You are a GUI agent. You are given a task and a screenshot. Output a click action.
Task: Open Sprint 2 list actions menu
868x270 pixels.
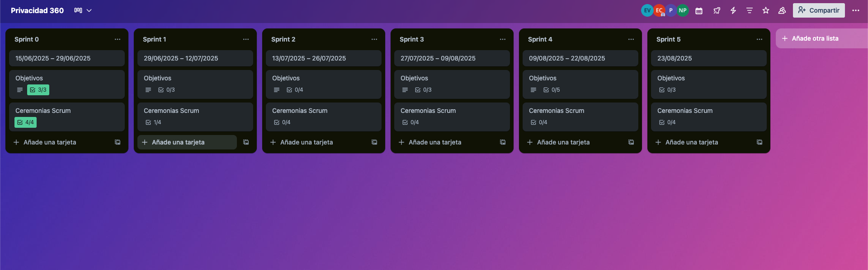(x=374, y=39)
